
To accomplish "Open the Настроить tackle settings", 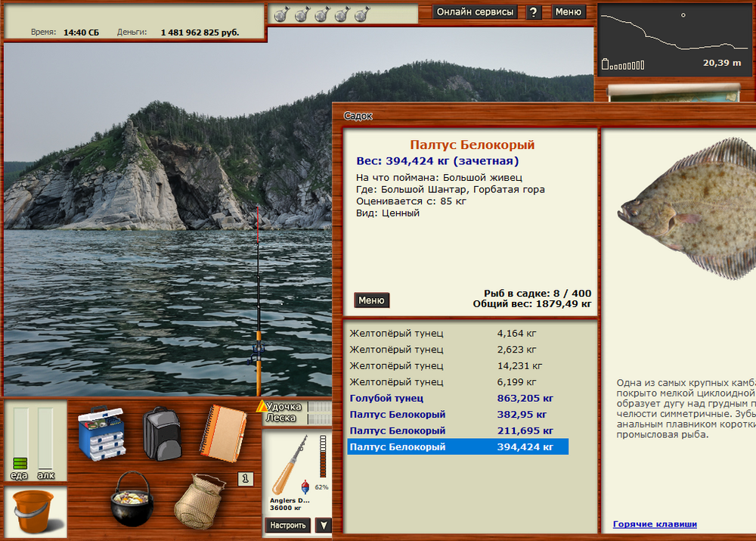I will [x=288, y=525].
